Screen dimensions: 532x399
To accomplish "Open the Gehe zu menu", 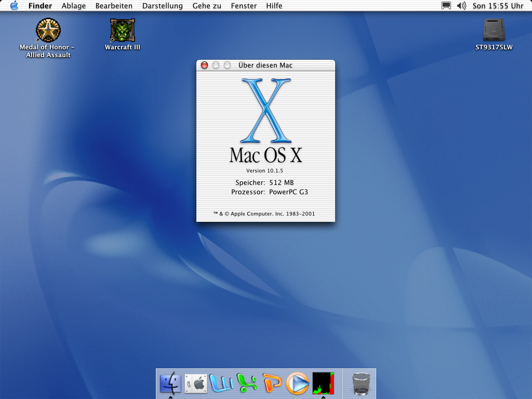I will (207, 6).
